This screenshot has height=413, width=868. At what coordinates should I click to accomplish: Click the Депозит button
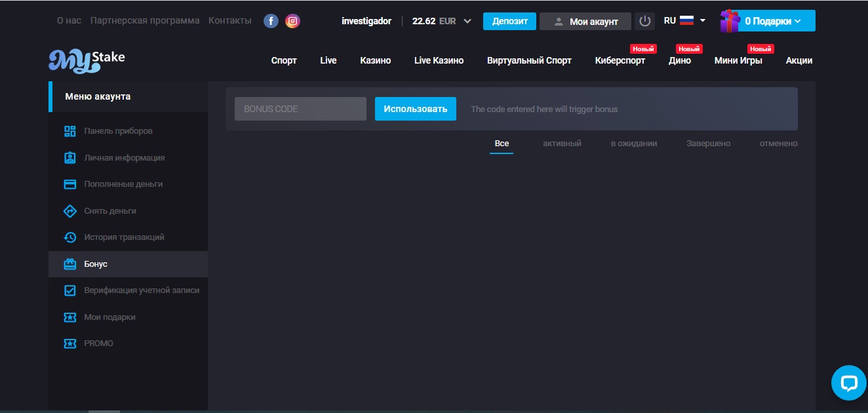pyautogui.click(x=509, y=21)
